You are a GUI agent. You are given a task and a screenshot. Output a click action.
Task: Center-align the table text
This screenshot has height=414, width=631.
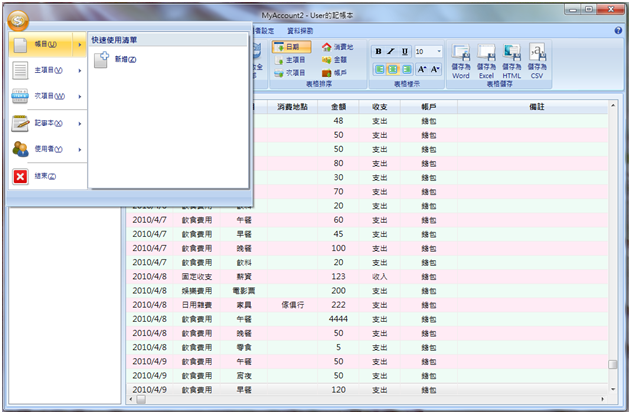(x=393, y=69)
